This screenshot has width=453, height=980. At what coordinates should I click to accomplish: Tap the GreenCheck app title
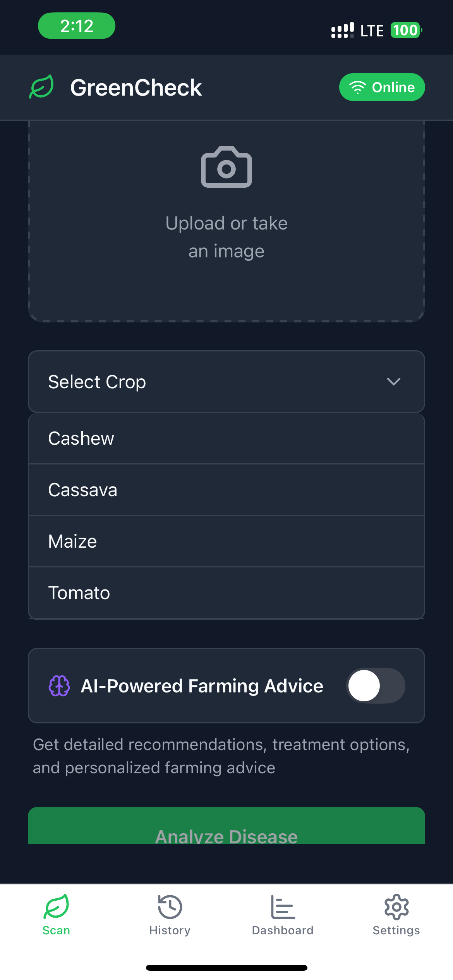pyautogui.click(x=136, y=87)
